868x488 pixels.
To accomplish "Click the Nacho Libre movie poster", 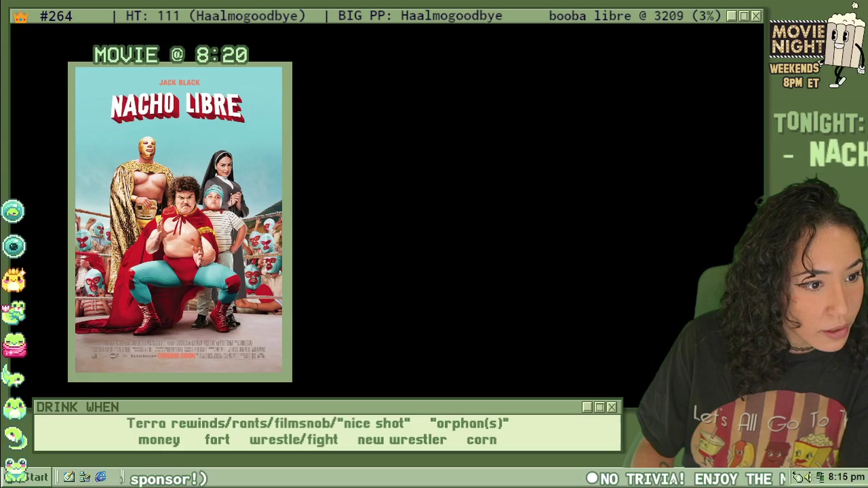I will coord(179,220).
